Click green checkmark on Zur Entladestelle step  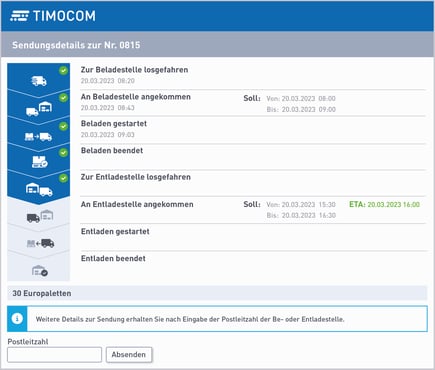63,178
